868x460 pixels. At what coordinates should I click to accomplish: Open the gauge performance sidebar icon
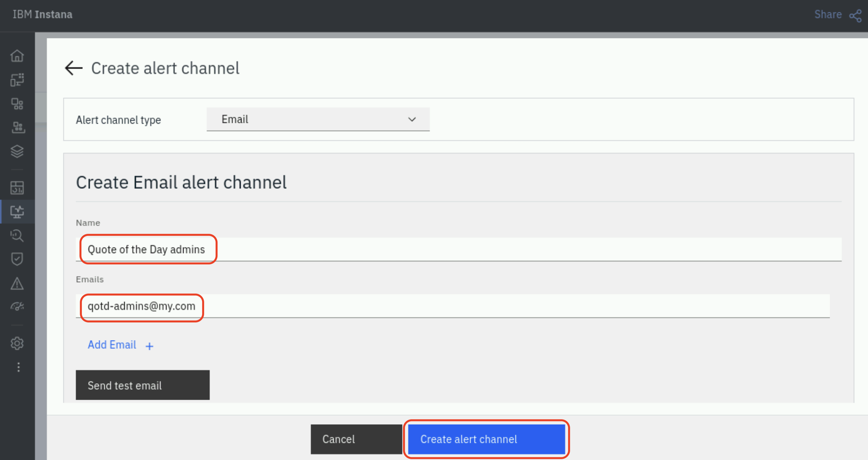(17, 307)
